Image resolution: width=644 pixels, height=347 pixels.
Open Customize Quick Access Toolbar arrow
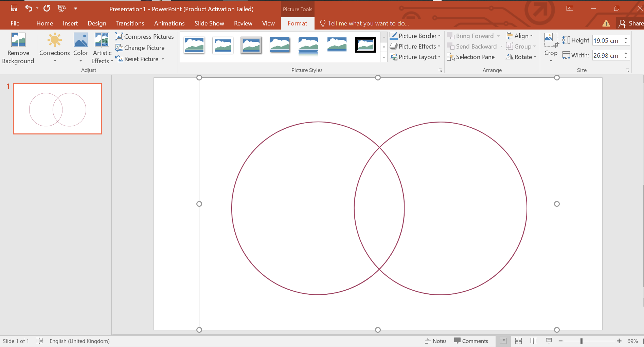(x=75, y=8)
